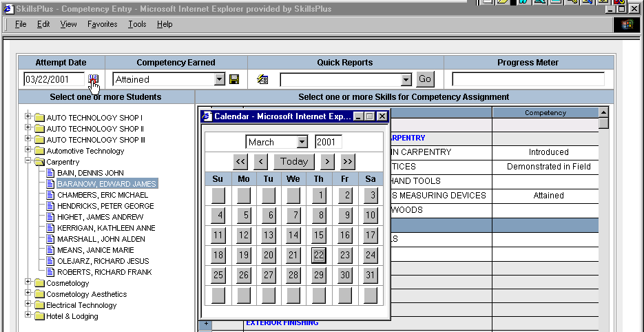644x332 pixels.
Task: Select day 31 in the calendar
Action: point(370,275)
